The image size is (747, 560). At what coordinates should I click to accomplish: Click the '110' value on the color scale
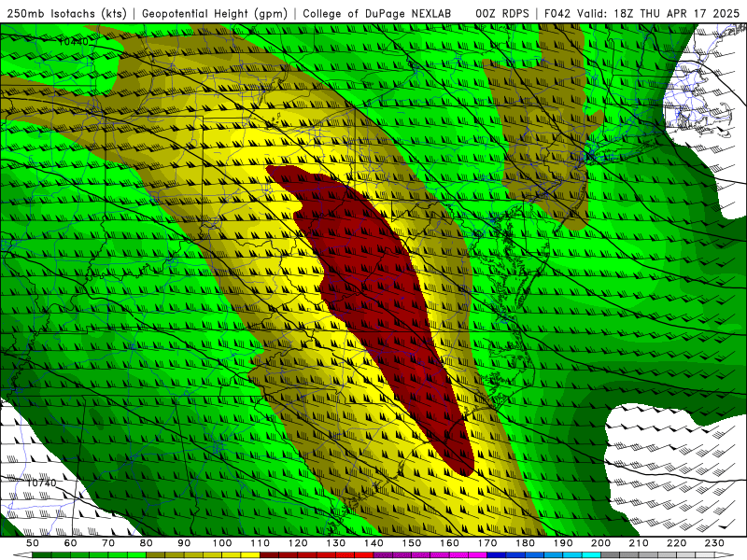pyautogui.click(x=261, y=543)
